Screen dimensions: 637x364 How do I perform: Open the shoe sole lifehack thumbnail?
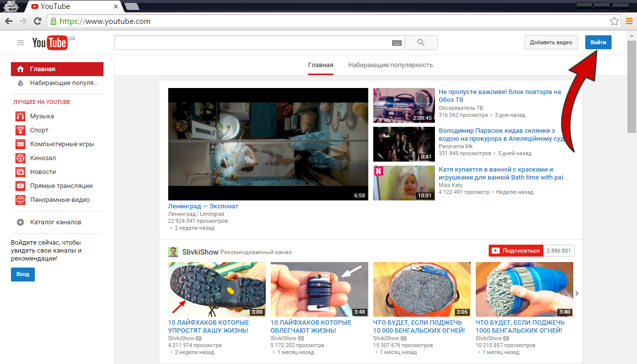pos(216,289)
